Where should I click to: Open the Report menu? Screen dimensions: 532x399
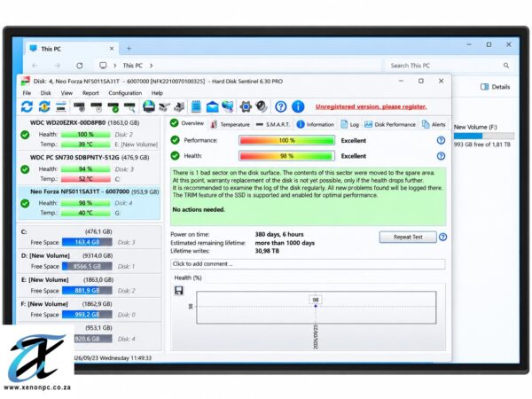(x=90, y=93)
